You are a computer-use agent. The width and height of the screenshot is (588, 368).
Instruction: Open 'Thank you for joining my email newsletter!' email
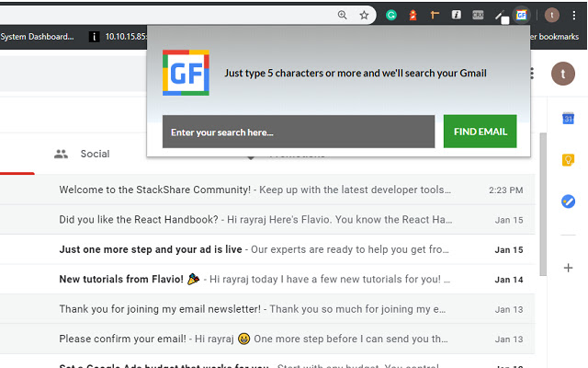coord(267,309)
